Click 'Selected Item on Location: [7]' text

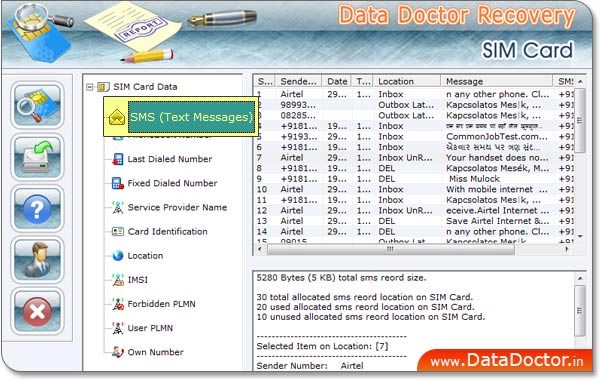(322, 346)
